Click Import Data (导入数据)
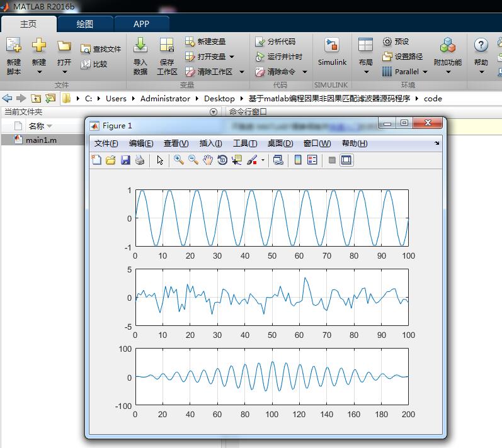The width and height of the screenshot is (502, 448). [140, 55]
